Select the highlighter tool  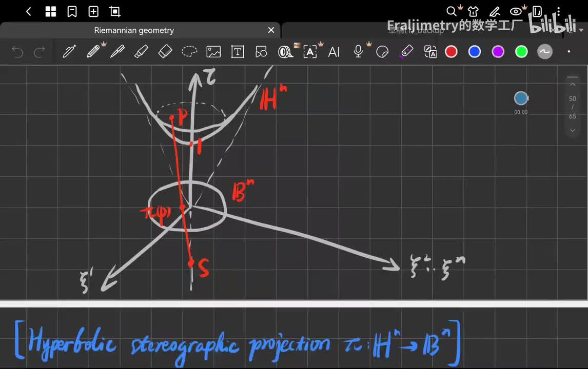(x=141, y=52)
